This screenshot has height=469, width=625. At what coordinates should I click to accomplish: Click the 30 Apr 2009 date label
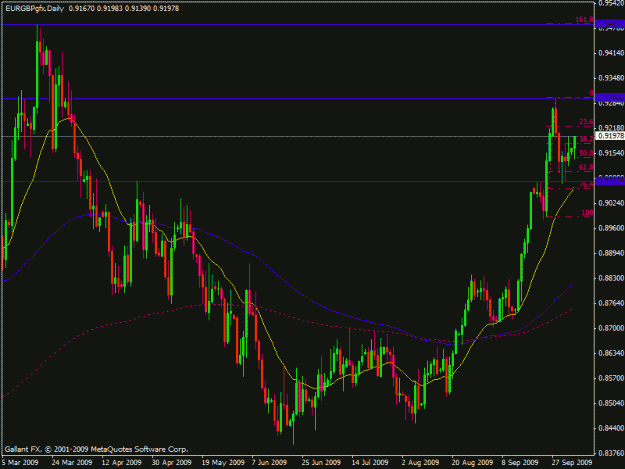point(171,463)
